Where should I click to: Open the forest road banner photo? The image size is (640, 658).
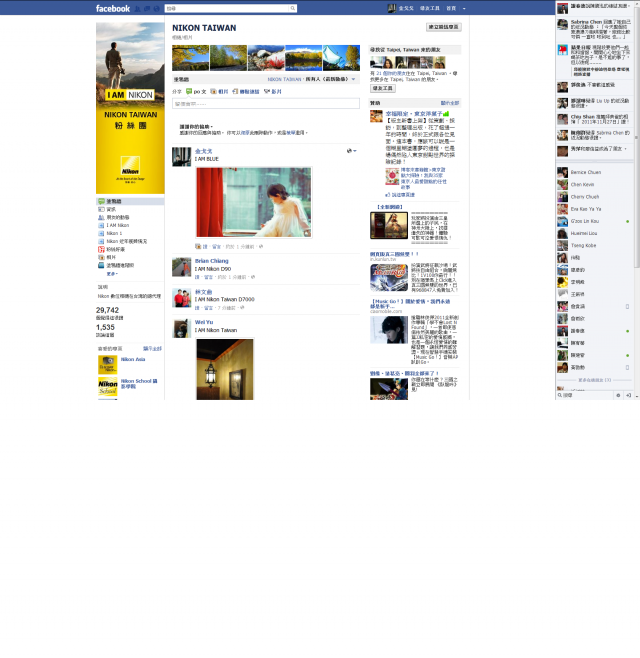[228, 58]
